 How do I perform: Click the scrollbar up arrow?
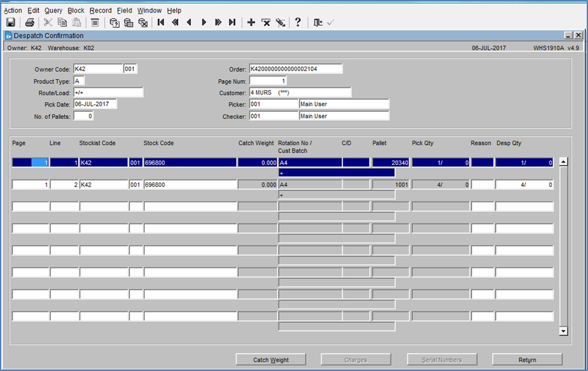563,162
